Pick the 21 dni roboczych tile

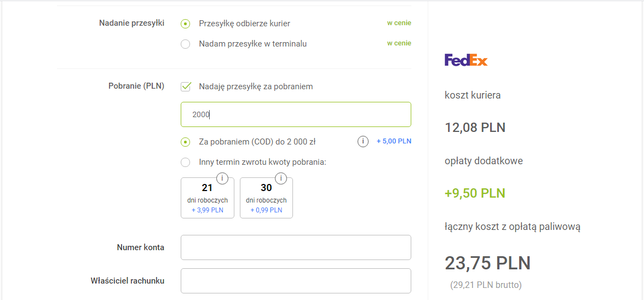[x=207, y=198]
